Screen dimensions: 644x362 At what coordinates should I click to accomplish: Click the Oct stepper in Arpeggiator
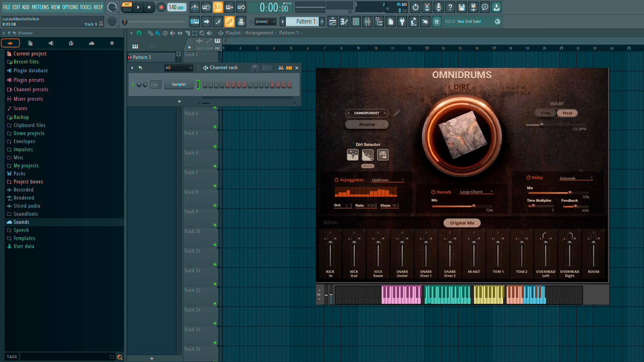tap(351, 206)
